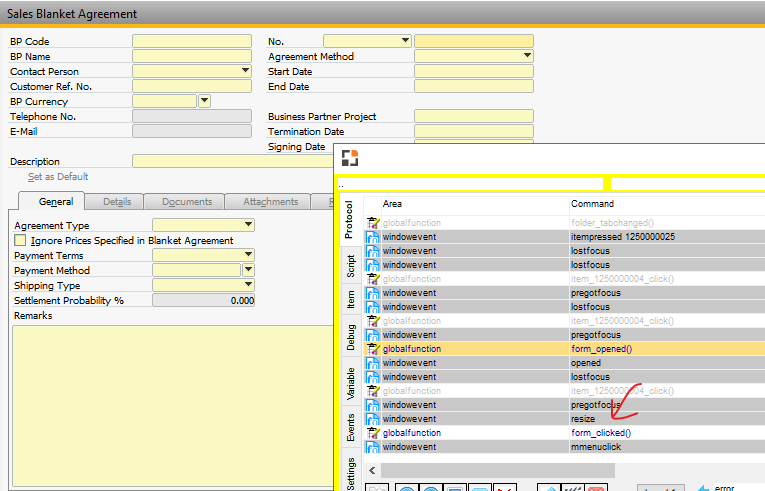Screen dimensions: 765x491
Task: Click the orange-black logo icon in debug panel
Action: click(349, 158)
